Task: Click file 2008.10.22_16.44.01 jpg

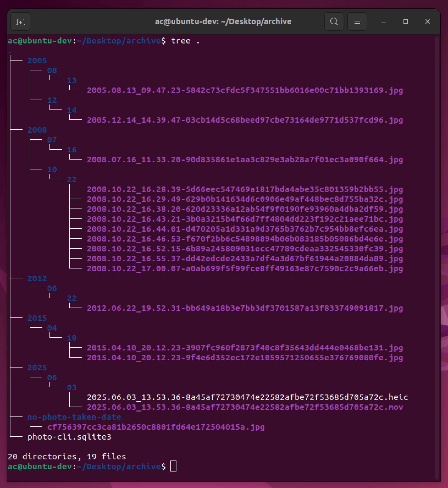Action: 245,229
